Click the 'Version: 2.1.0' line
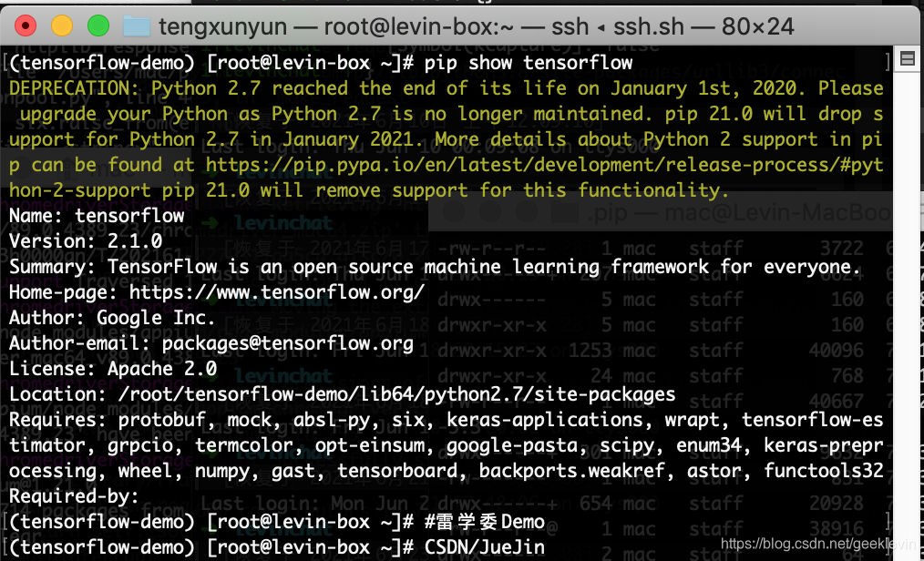The image size is (924, 561). point(86,240)
